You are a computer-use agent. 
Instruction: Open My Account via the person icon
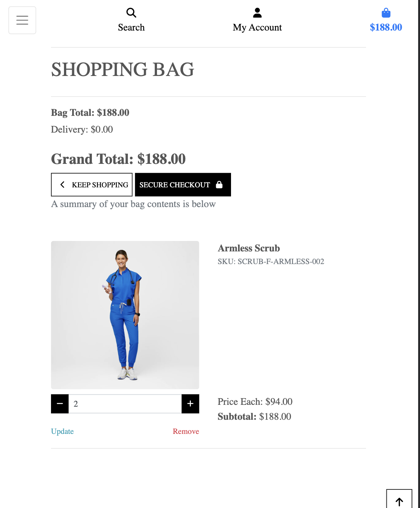[257, 13]
